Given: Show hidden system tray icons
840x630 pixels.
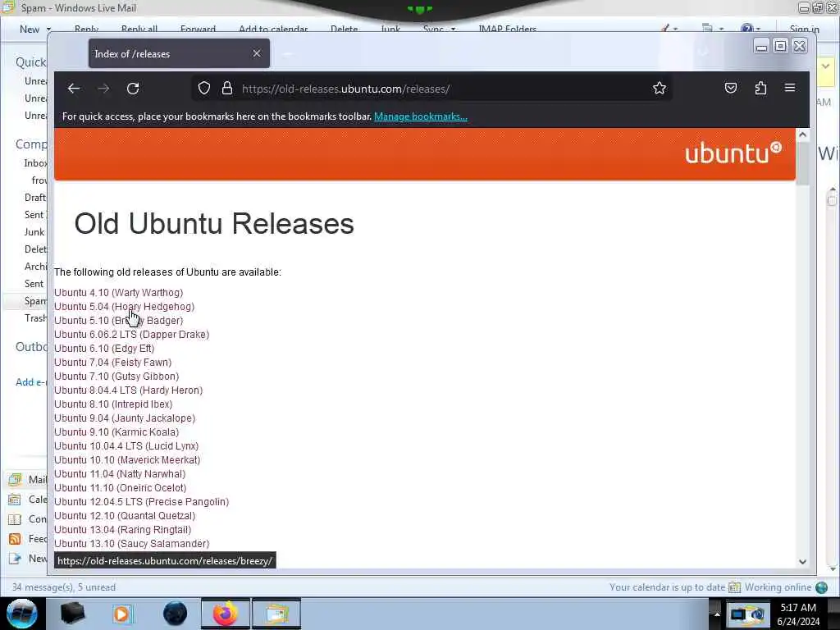Looking at the screenshot, I should point(716,614).
